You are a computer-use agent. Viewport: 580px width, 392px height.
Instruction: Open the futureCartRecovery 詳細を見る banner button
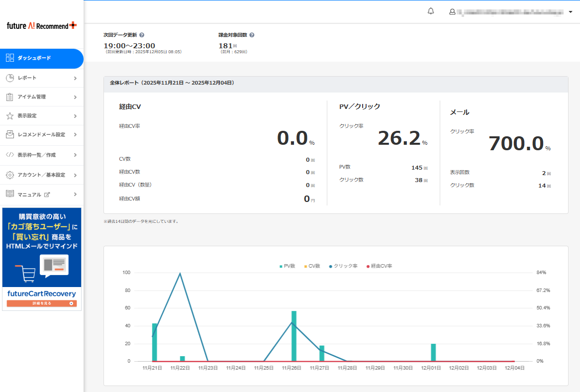click(42, 303)
